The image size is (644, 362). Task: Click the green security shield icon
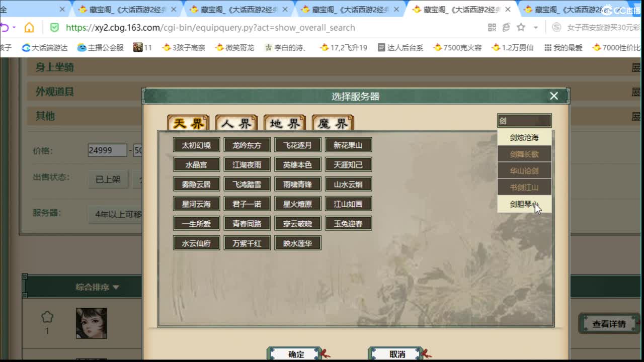point(54,28)
